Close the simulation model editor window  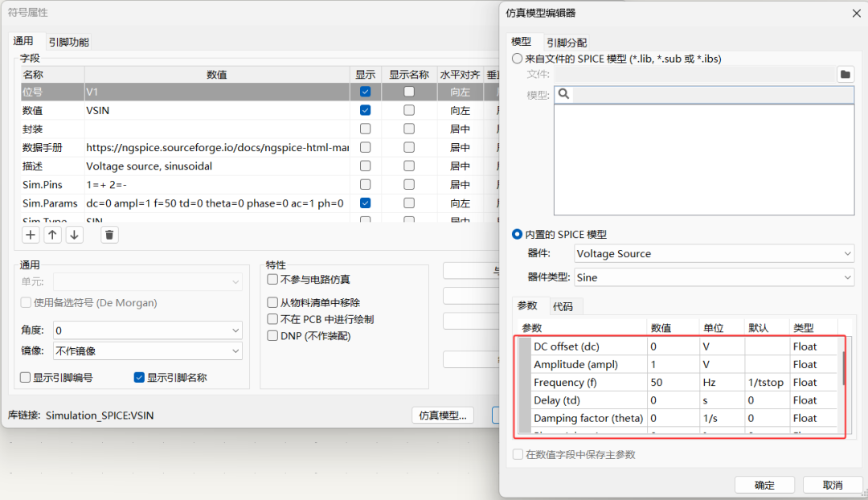[x=857, y=13]
